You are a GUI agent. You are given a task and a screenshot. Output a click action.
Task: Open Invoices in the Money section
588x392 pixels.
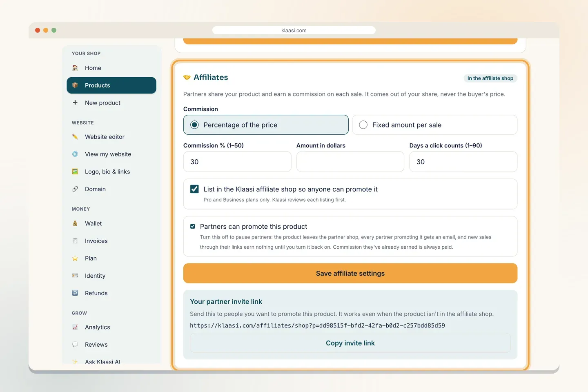[x=111, y=241]
